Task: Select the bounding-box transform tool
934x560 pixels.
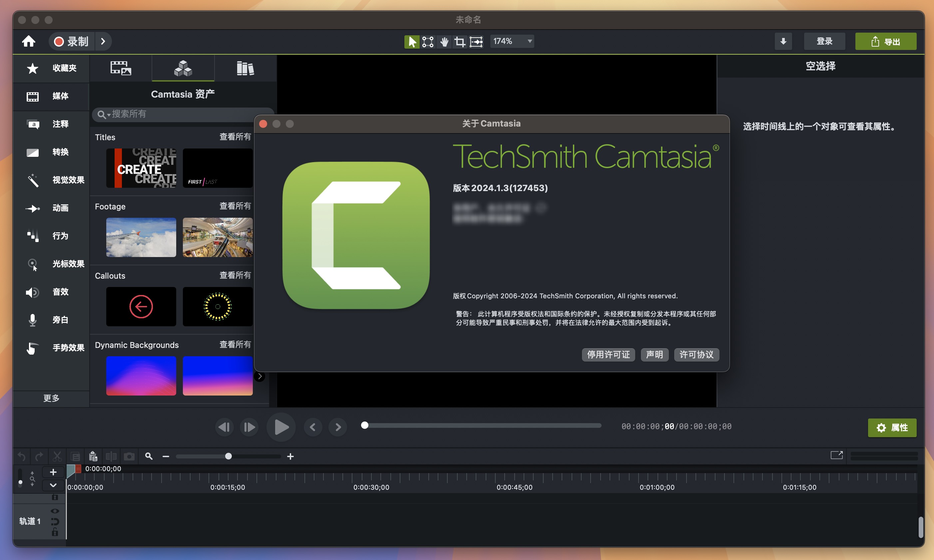Action: [428, 42]
